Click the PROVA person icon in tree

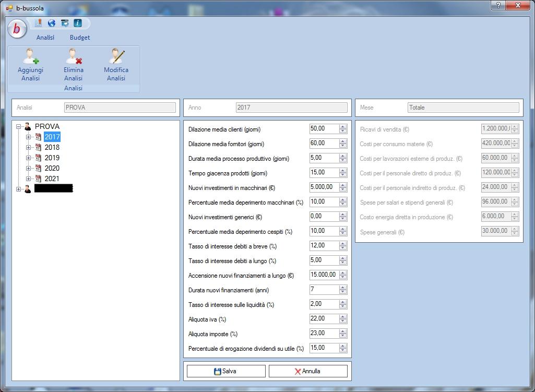click(x=28, y=126)
